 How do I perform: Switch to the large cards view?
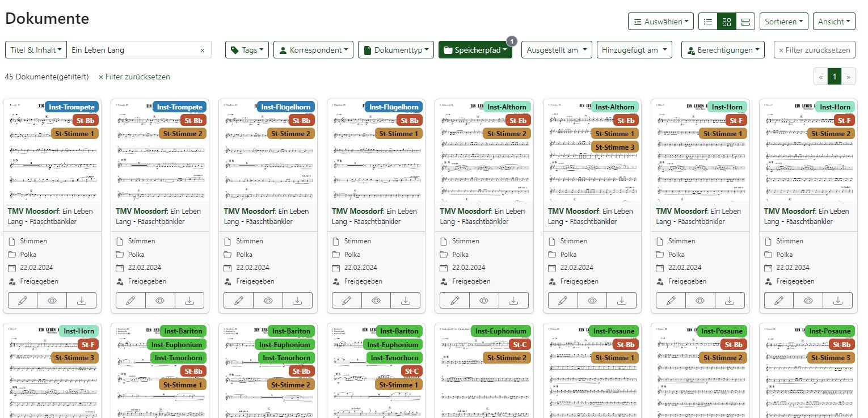tap(745, 22)
